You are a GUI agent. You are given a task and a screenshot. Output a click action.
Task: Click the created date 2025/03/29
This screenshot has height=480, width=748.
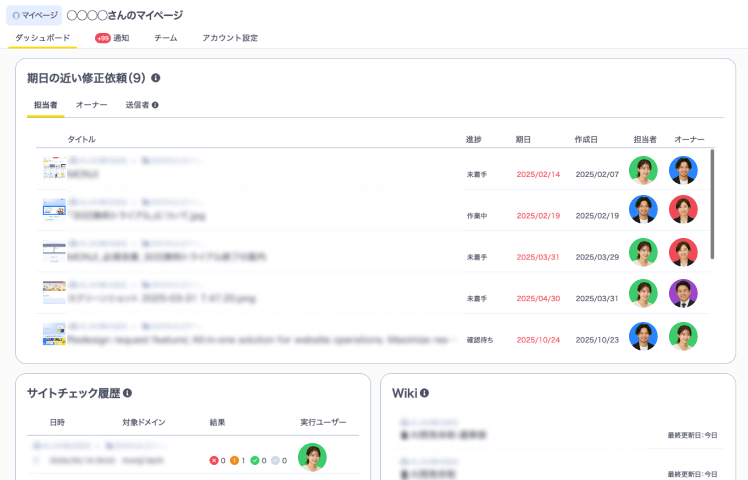tap(597, 257)
